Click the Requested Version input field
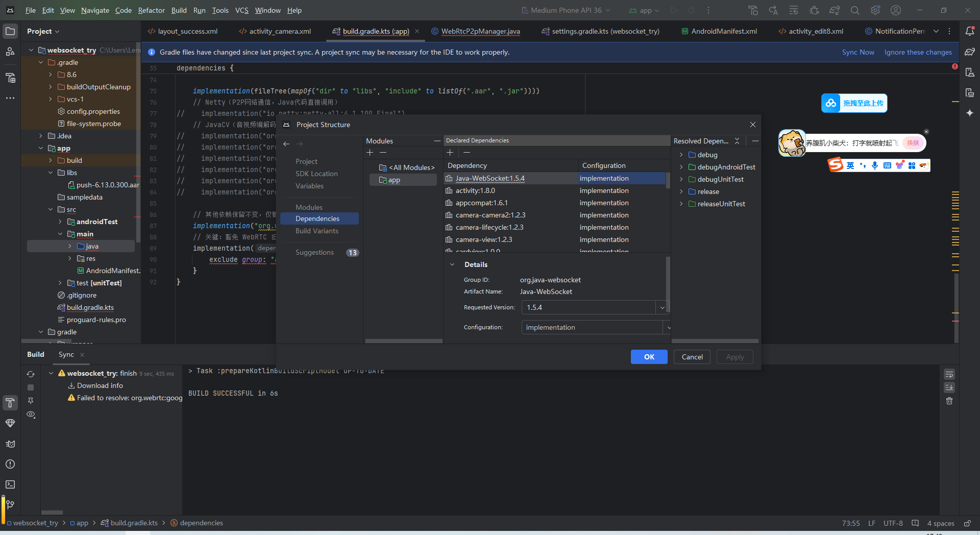 [x=589, y=307]
